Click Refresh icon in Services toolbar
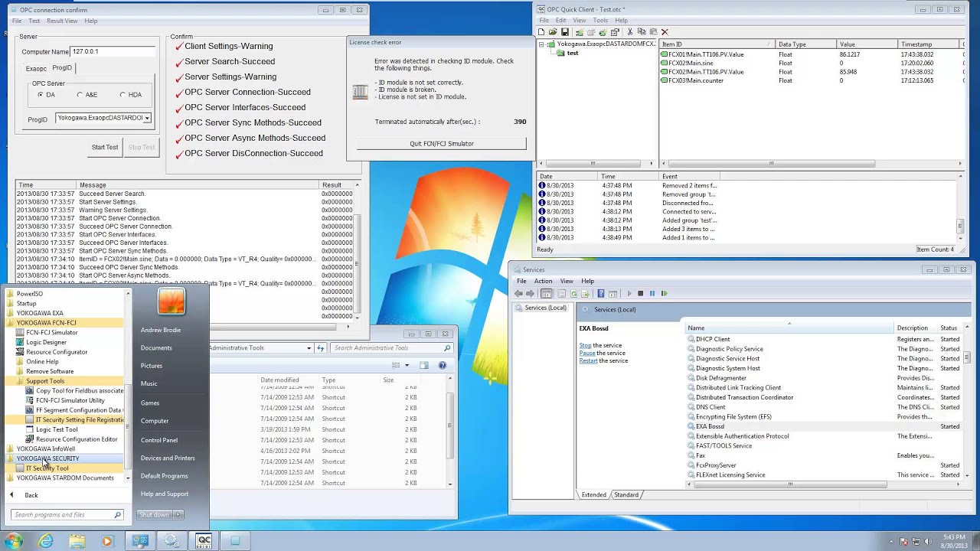 pyautogui.click(x=574, y=293)
